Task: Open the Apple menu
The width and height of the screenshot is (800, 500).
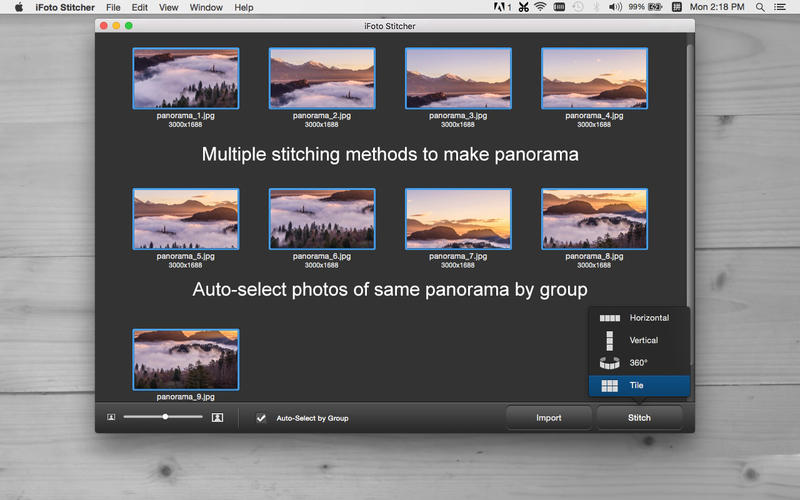Action: [x=18, y=7]
